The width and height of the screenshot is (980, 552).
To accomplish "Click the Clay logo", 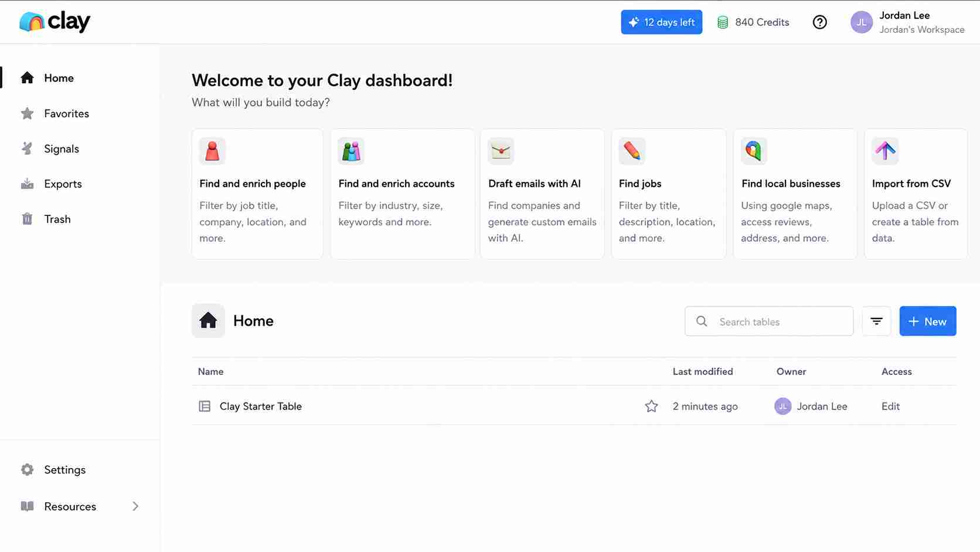I will coord(55,22).
